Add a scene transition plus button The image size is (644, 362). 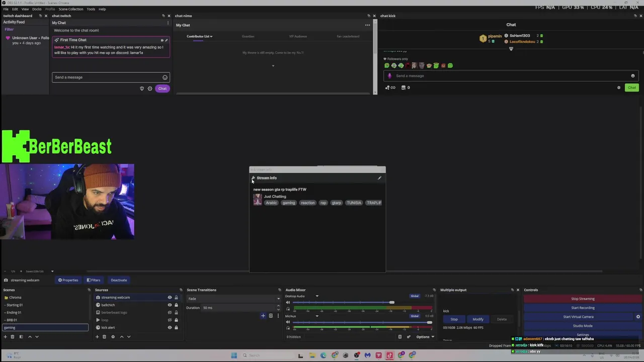pos(263,316)
